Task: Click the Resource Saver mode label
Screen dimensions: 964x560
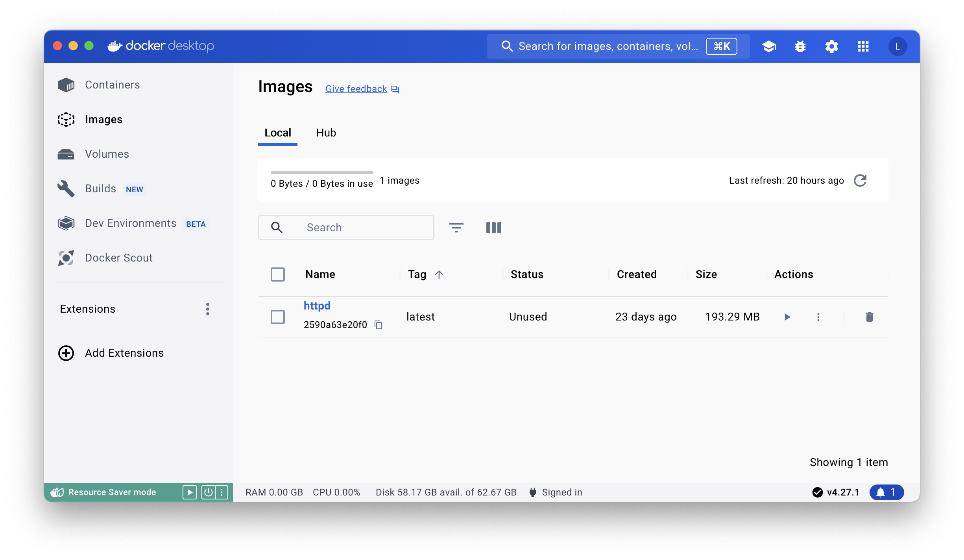Action: point(112,492)
